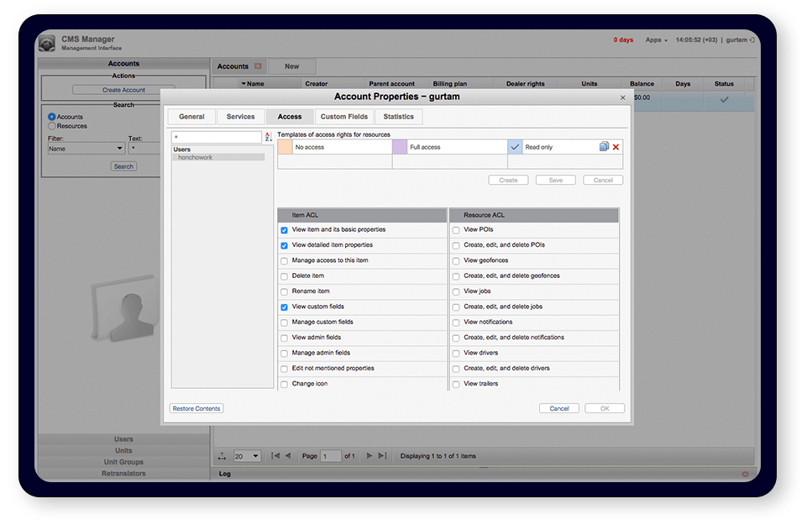Enable Manage access to this item
The height and width of the screenshot is (525, 812).
285,260
